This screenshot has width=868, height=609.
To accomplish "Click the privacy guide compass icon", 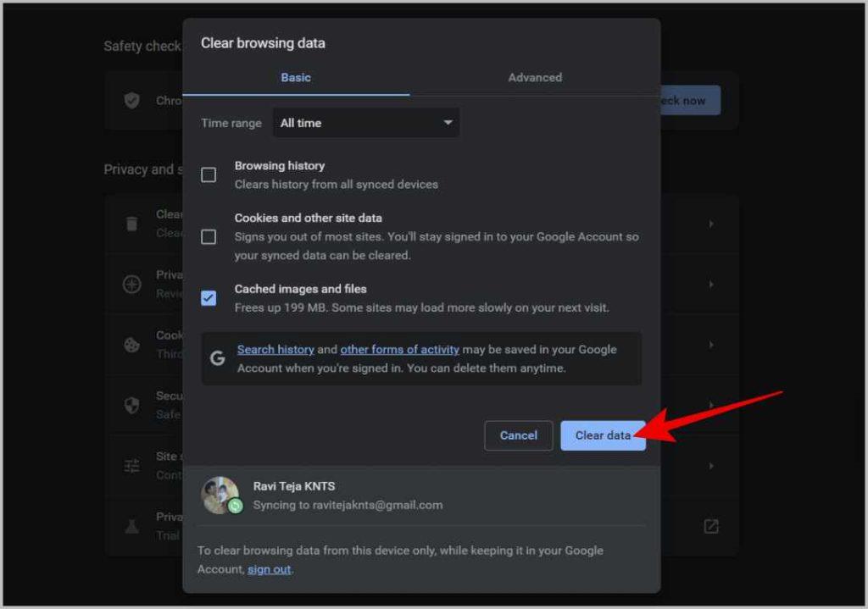I will 131,285.
